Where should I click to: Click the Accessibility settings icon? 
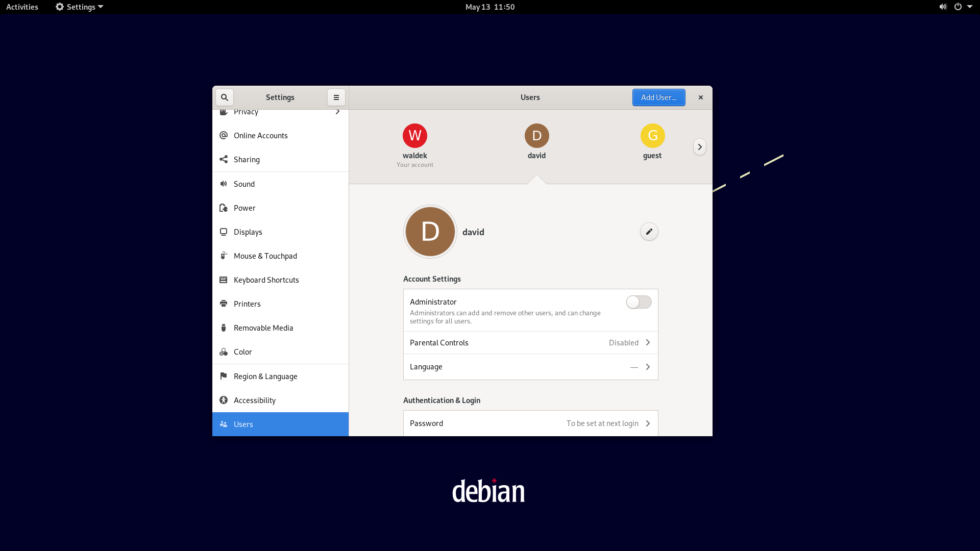(x=224, y=400)
